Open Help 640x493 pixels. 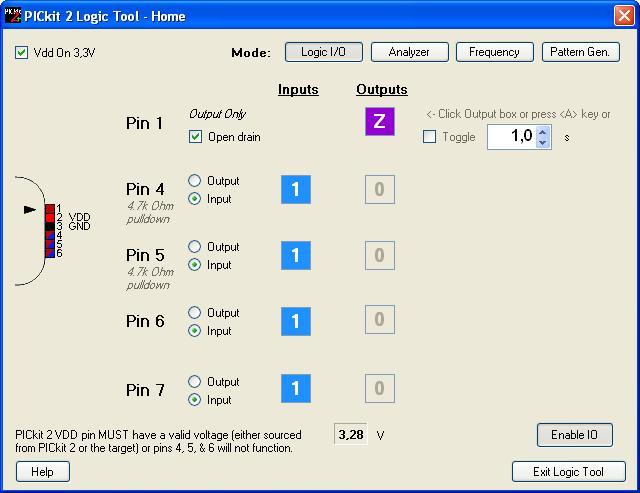(x=43, y=472)
